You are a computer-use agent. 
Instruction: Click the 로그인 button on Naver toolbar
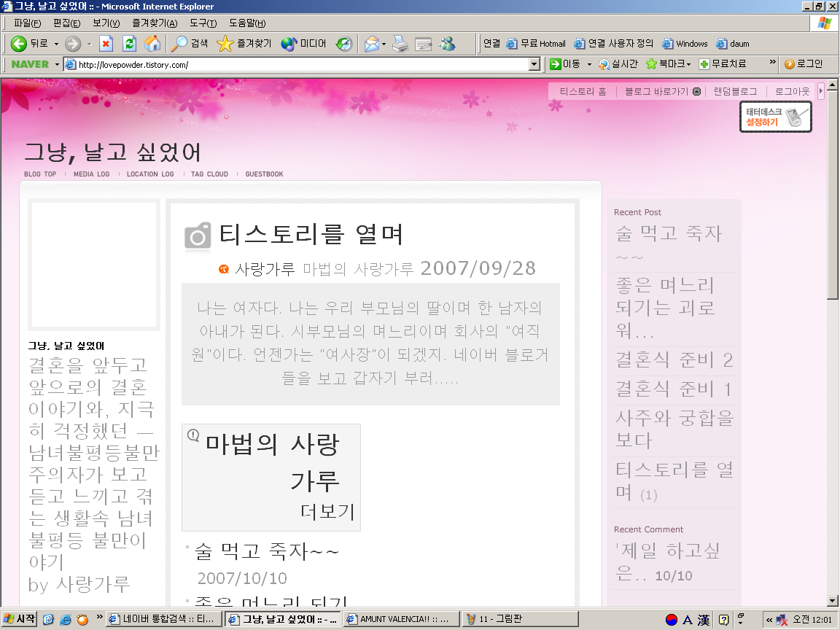pos(804,64)
